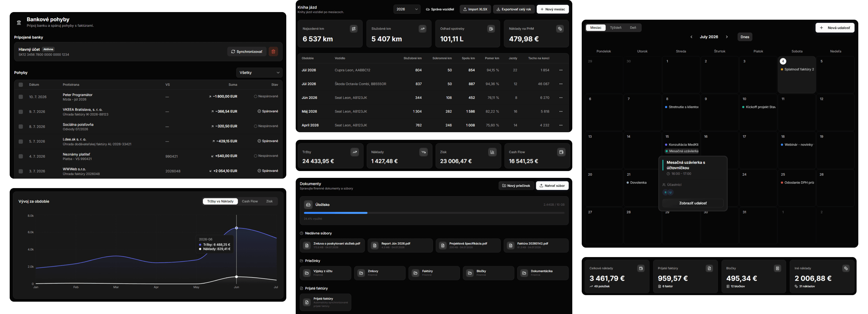Click Nový mesiac button
This screenshot has height=314, width=868.
[553, 9]
